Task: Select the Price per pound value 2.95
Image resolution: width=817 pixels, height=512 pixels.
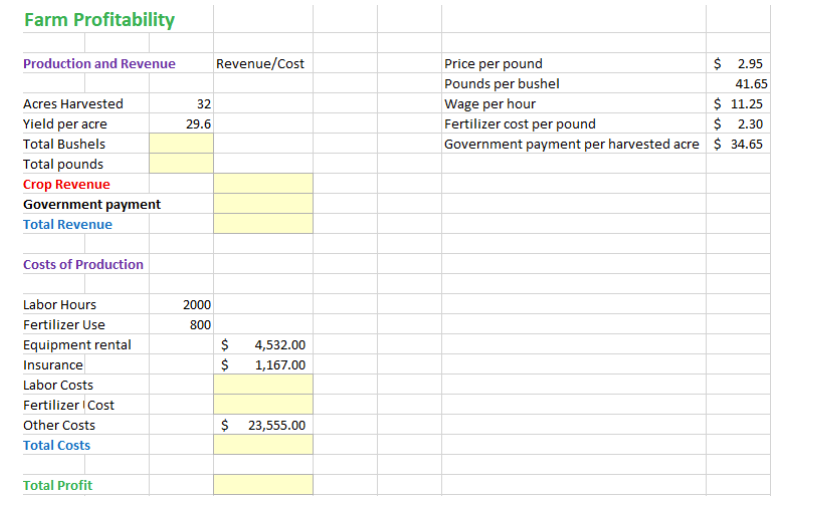Action: coord(738,64)
